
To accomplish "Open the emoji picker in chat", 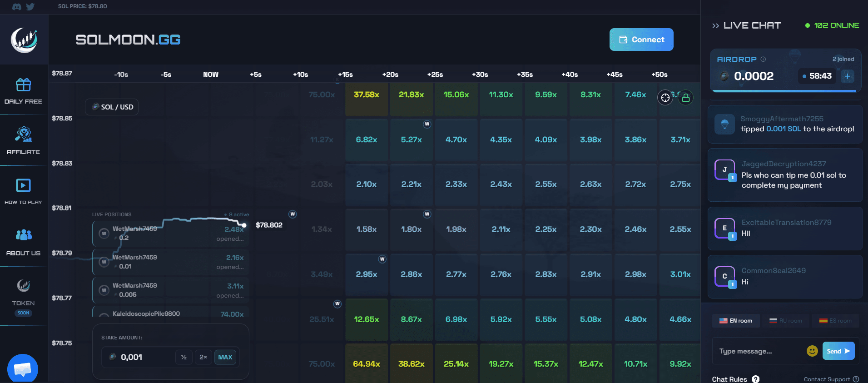I will tap(812, 351).
